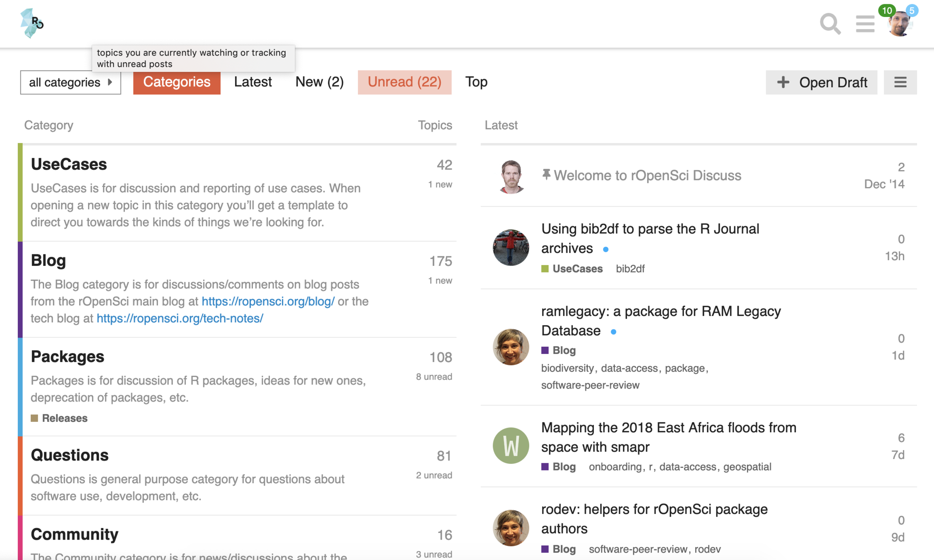Expand the all categories dropdown

coord(71,82)
